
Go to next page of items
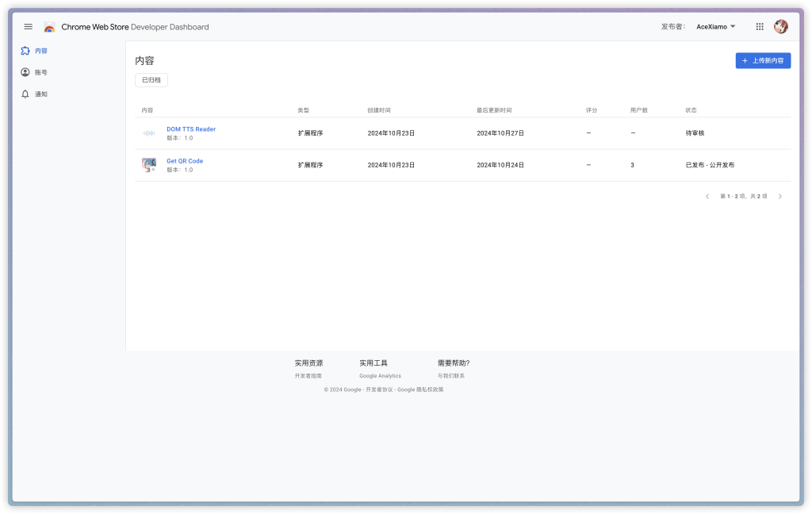[780, 197]
